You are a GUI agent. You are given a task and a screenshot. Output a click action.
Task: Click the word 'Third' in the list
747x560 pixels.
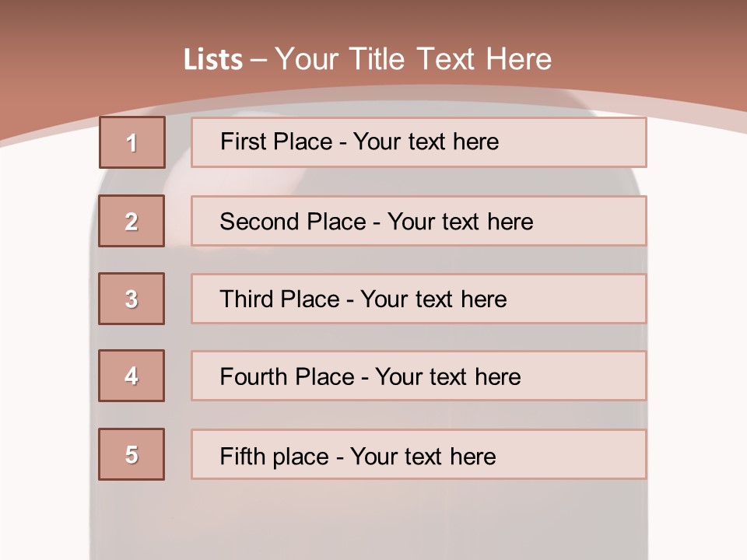tap(247, 299)
